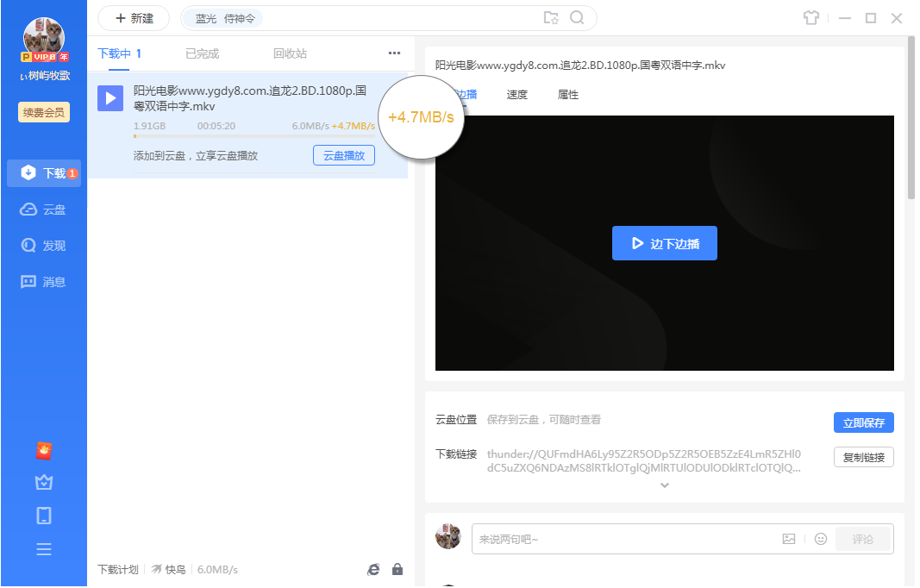
Task: Open the 云盘 cloud drive section
Action: [x=44, y=210]
